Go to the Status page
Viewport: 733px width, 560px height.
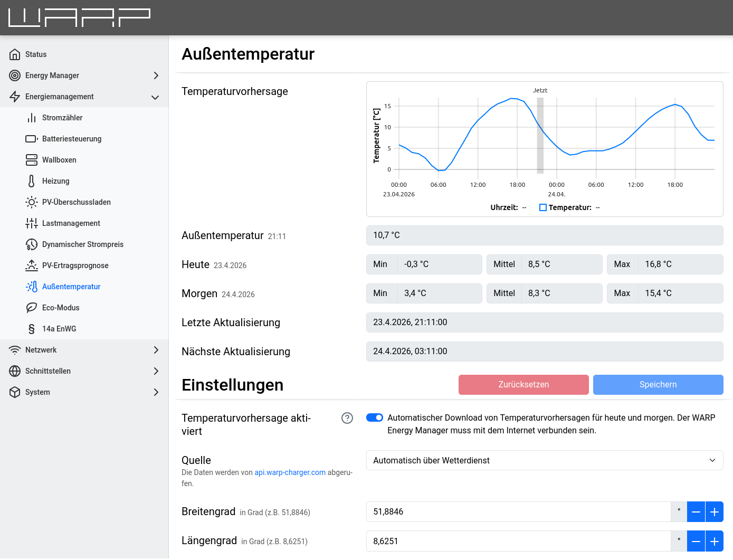pos(36,54)
